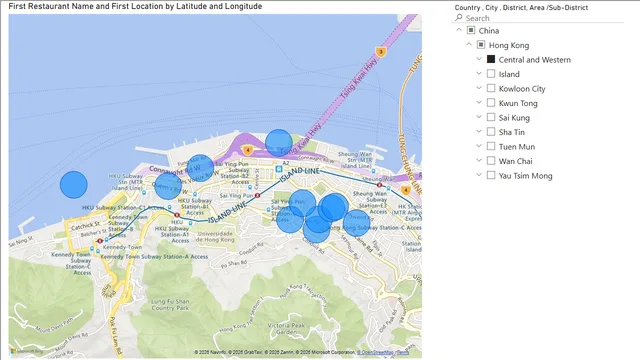Click the Sai Ying Pun station marker
The width and height of the screenshot is (640, 360).
pyautogui.click(x=257, y=196)
